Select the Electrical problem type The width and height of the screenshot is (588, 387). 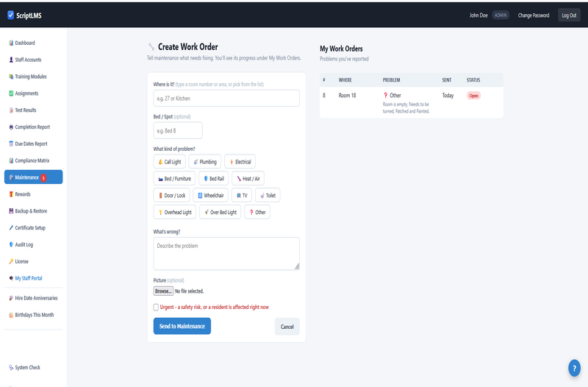pos(240,162)
